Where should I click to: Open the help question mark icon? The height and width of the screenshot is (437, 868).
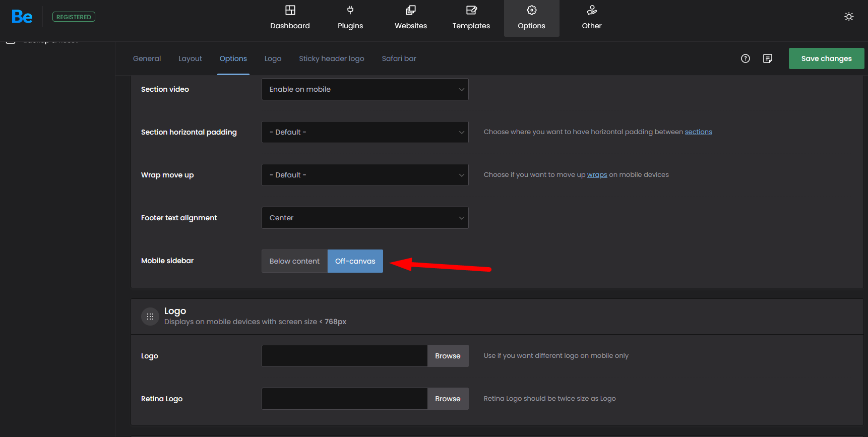point(746,58)
